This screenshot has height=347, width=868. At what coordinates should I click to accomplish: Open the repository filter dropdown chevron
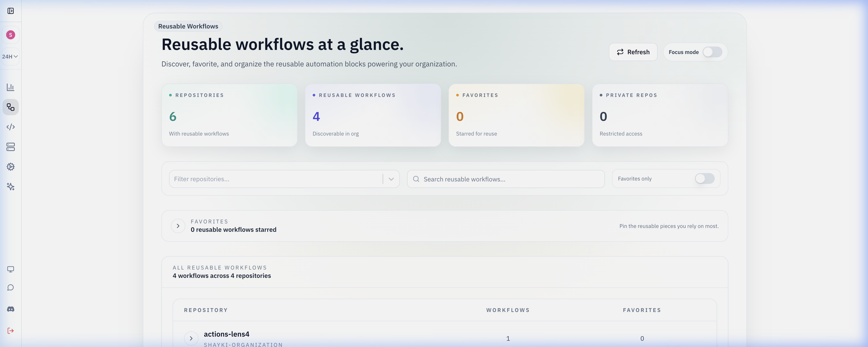coord(391,179)
